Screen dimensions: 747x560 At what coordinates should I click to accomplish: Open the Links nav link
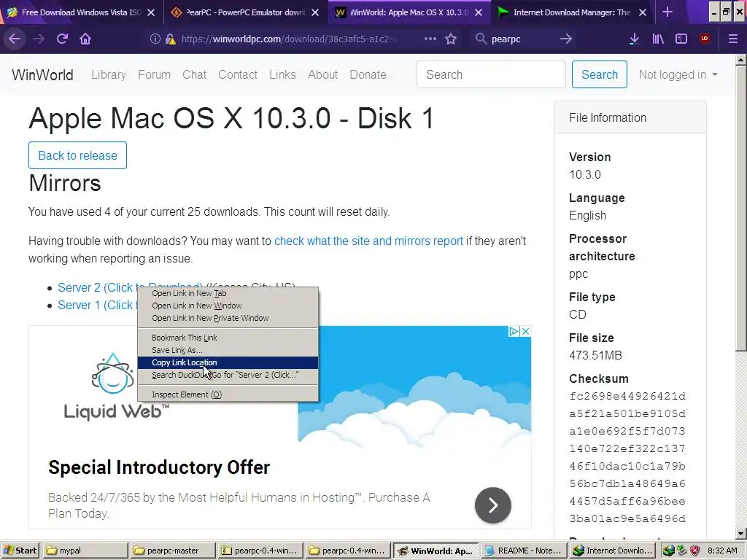point(282,75)
